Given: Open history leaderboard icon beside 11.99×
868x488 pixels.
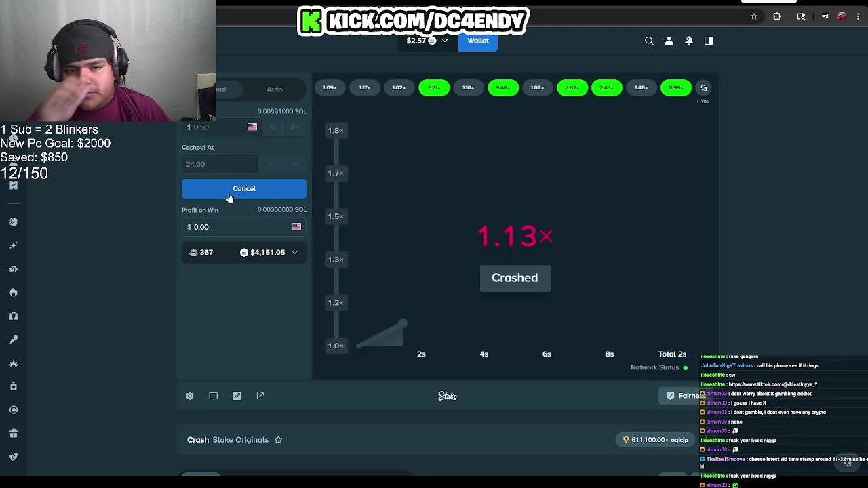Looking at the screenshot, I should coord(703,87).
